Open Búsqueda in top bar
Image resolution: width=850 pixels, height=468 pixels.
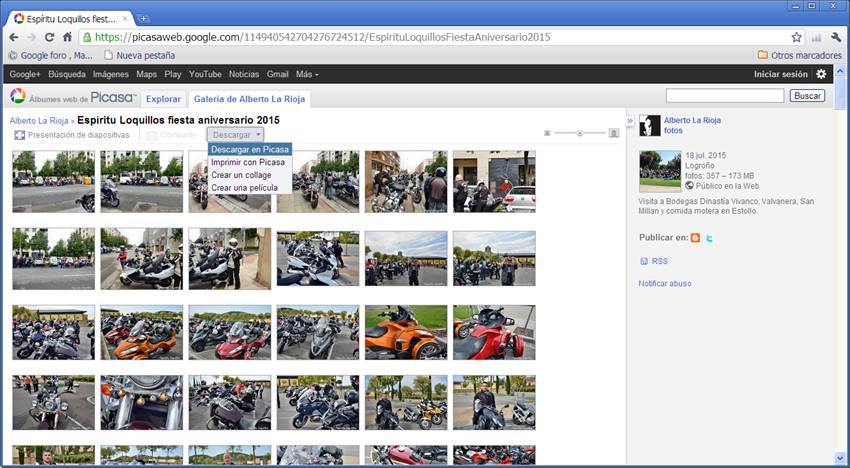(67, 74)
